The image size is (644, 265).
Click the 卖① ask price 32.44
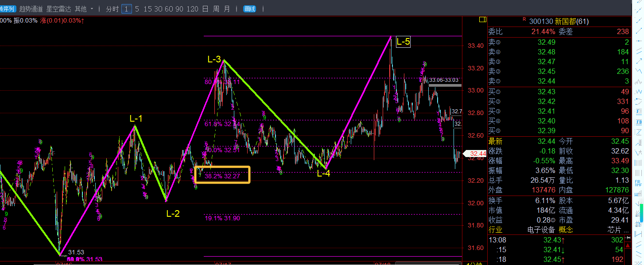pos(546,81)
